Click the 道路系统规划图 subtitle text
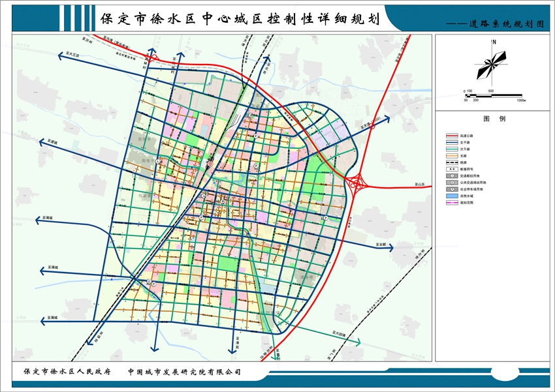Screen dimensions: 555x392 (x=517, y=23)
